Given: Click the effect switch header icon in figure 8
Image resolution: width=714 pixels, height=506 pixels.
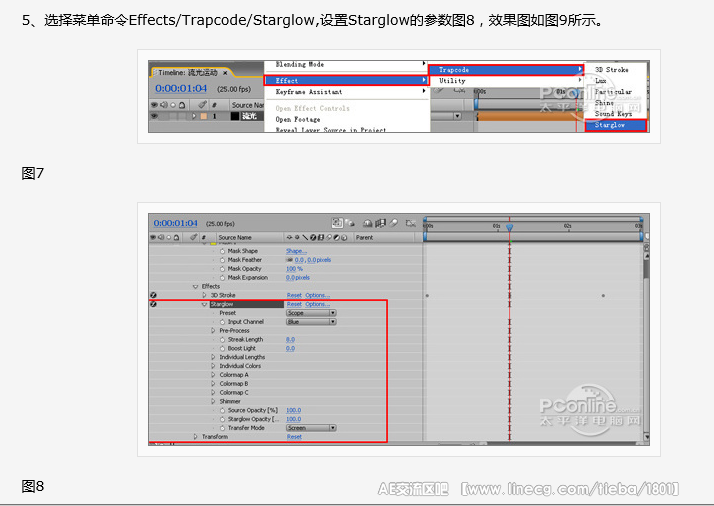Looking at the screenshot, I should coord(313,237).
